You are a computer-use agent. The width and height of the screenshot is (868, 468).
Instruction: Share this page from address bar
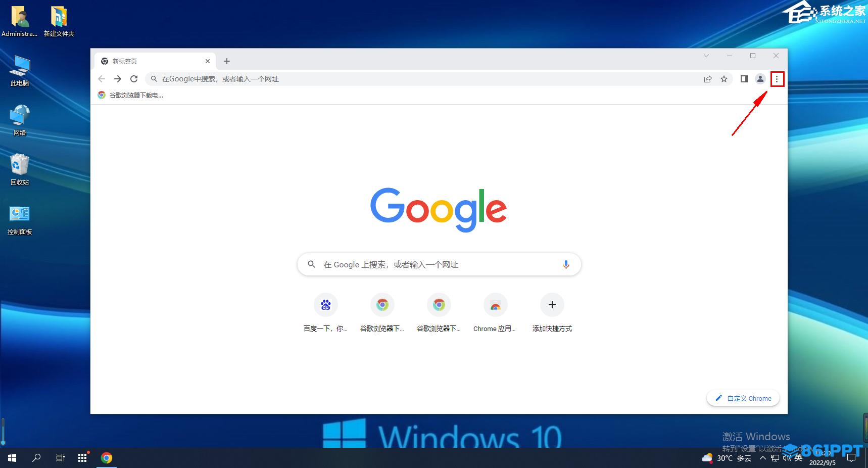click(x=708, y=79)
